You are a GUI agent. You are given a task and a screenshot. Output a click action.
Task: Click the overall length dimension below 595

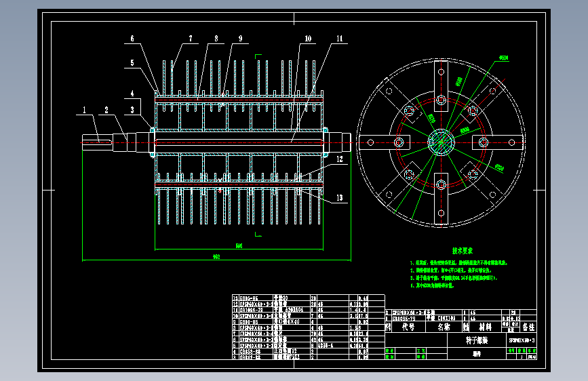[x=216, y=257]
